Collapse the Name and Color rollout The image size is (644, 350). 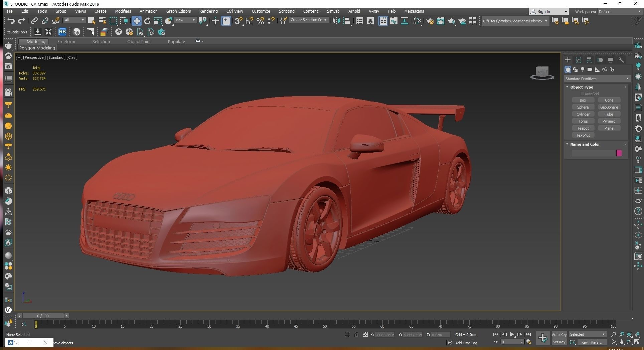coord(567,144)
